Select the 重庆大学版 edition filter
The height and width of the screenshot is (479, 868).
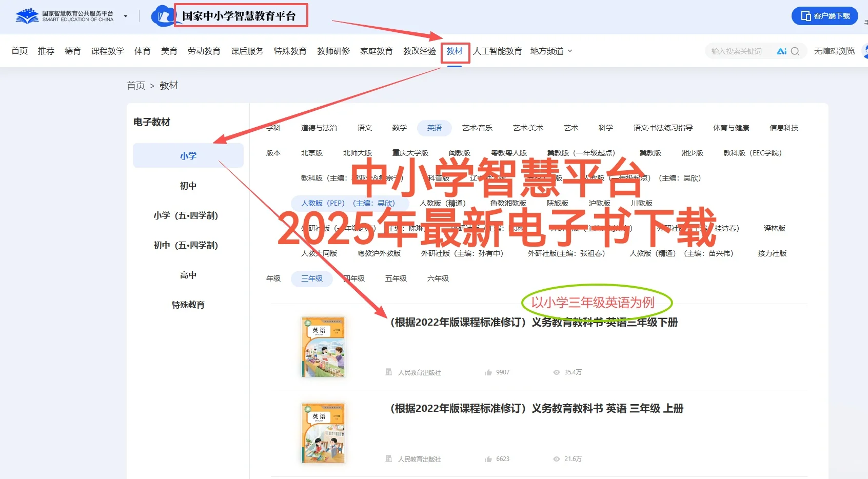coord(410,153)
